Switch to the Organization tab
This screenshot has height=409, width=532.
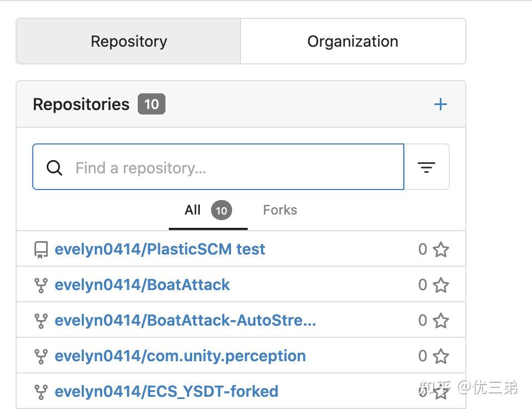coord(353,42)
